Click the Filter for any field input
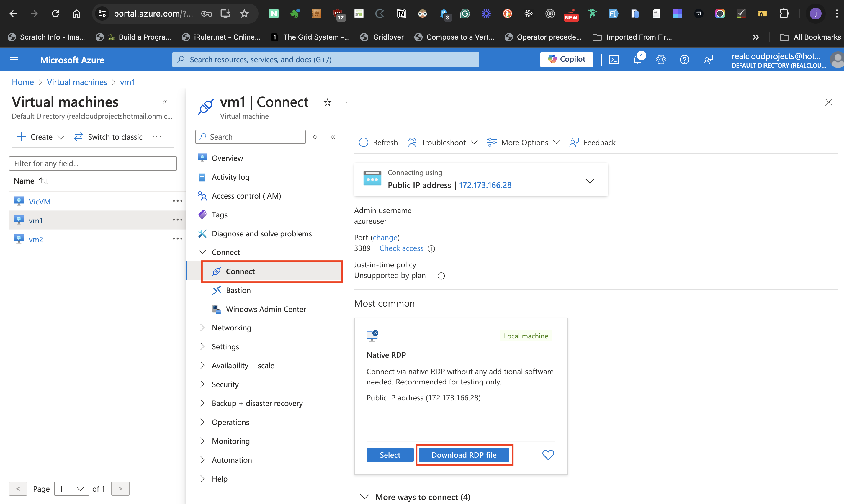 coord(92,163)
